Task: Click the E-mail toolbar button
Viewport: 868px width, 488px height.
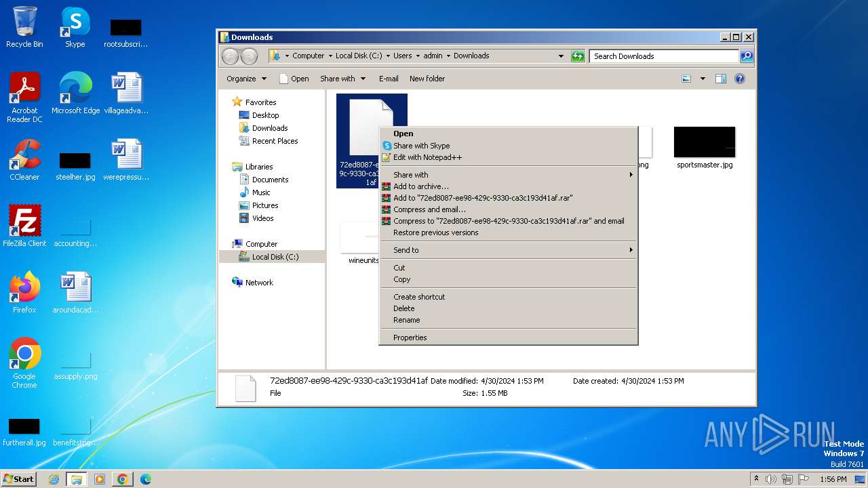Action: (389, 79)
